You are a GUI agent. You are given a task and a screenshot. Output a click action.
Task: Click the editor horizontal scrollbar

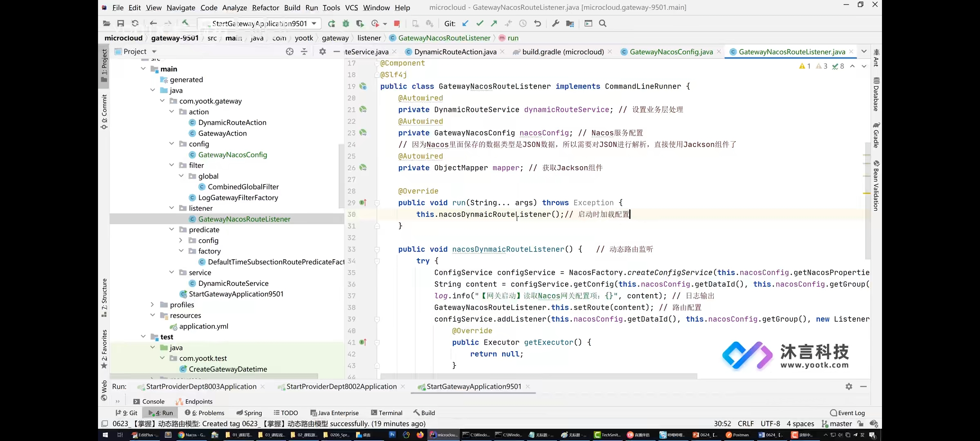click(539, 376)
